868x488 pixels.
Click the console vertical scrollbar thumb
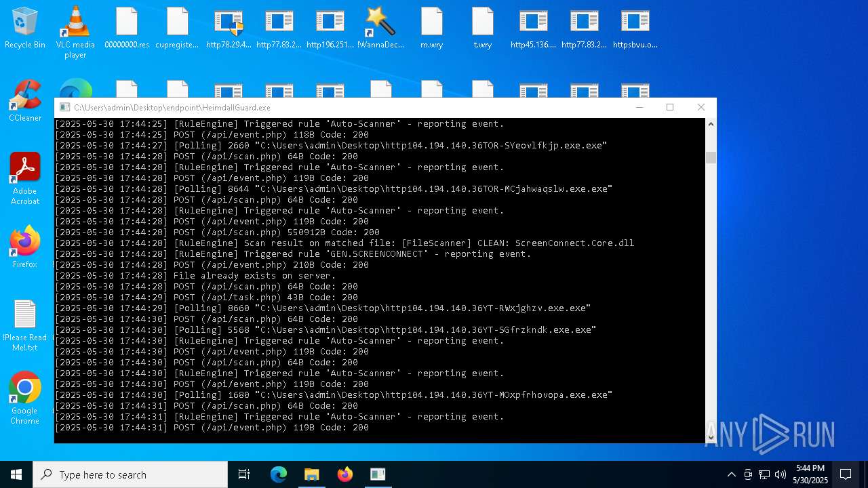point(711,157)
